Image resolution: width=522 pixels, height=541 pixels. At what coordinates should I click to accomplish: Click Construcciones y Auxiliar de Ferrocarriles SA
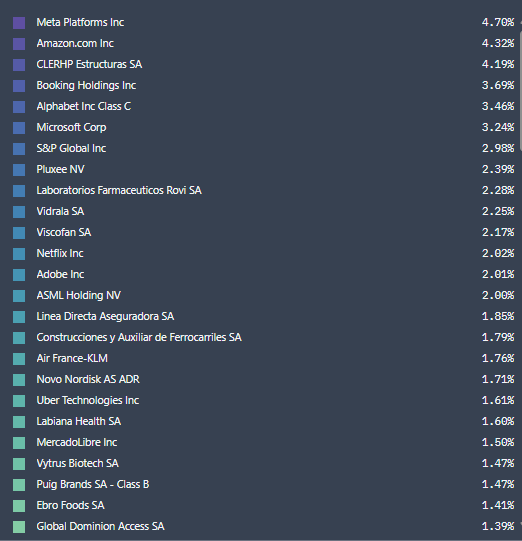point(139,337)
